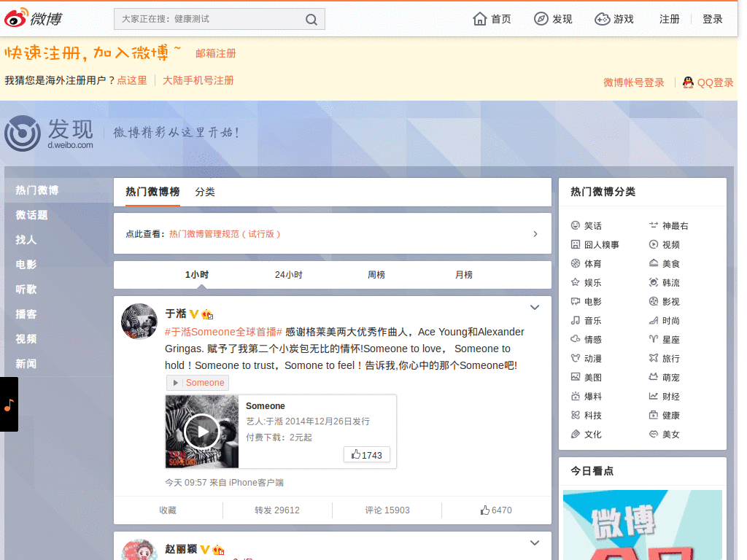Open 首页 home icon in the top bar
Screen dimensions: 747x560
[x=480, y=18]
